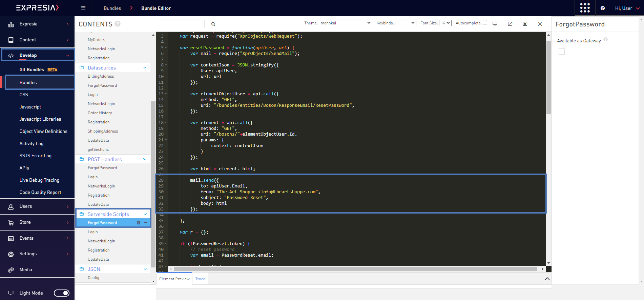Collapse the Datasources folder section
644x300 pixels.
pyautogui.click(x=145, y=68)
